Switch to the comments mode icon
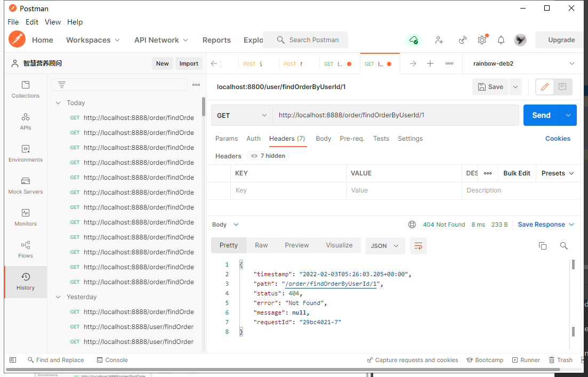Viewport: 588px width, 377px height. pos(562,87)
